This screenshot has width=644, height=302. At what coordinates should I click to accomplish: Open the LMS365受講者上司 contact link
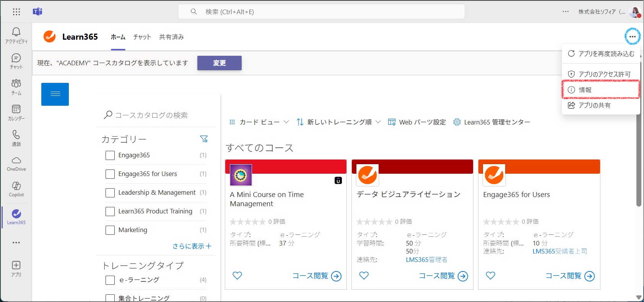(560, 251)
